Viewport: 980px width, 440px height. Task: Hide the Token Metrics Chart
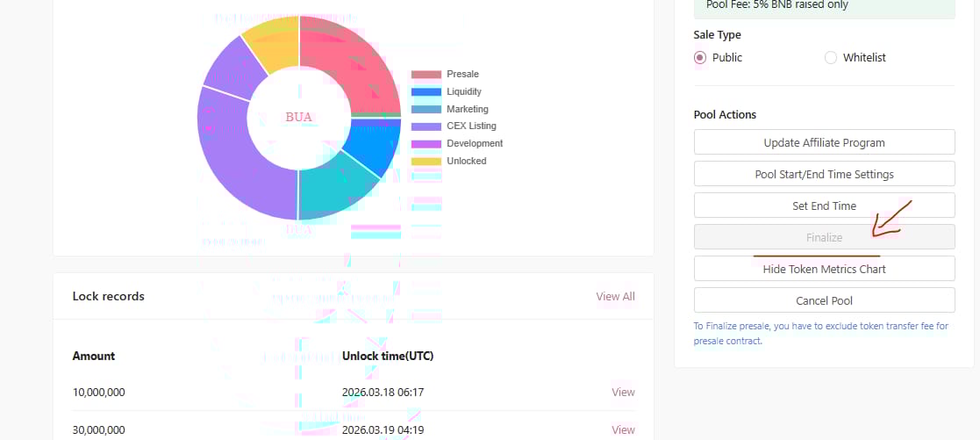[x=824, y=269]
